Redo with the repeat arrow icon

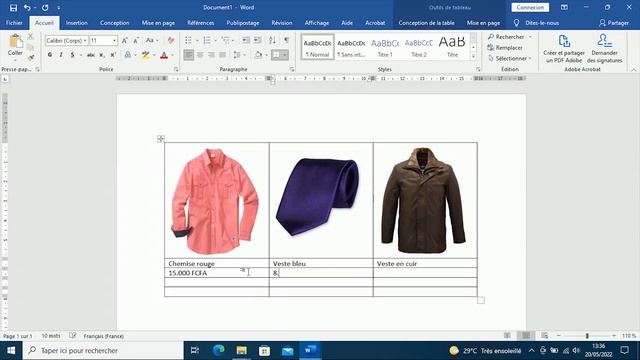pos(45,7)
